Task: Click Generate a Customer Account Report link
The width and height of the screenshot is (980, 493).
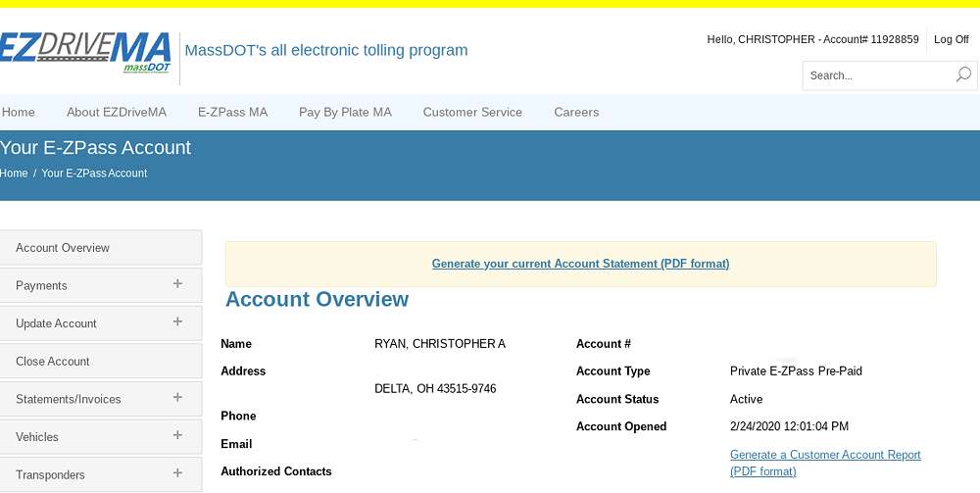Action: tap(825, 463)
